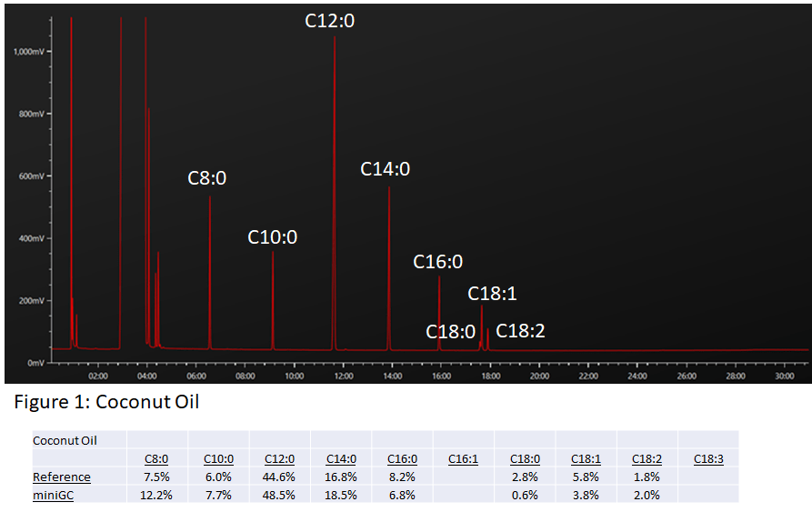This screenshot has width=812, height=512.
Task: Select the C18:0 peak label on chart
Action: click(x=451, y=332)
